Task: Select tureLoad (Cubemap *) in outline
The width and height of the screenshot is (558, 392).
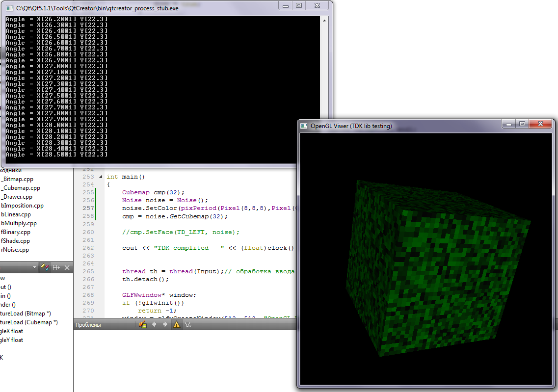Action: point(29,322)
